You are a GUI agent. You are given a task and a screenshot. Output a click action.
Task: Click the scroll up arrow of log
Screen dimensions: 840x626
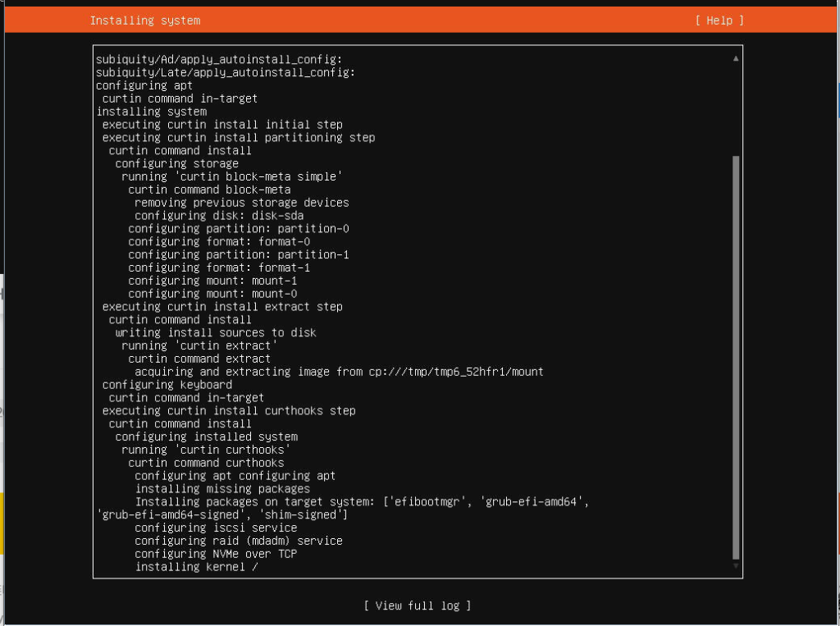[x=736, y=59]
